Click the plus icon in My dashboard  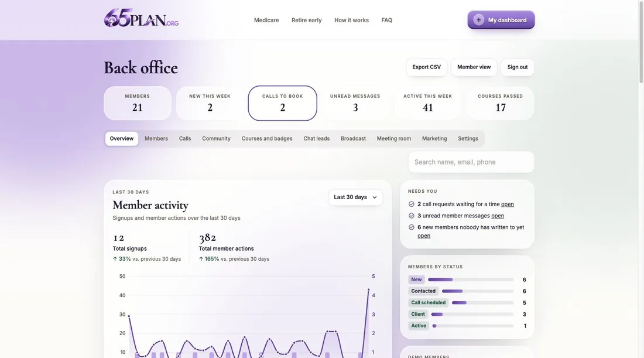point(478,20)
